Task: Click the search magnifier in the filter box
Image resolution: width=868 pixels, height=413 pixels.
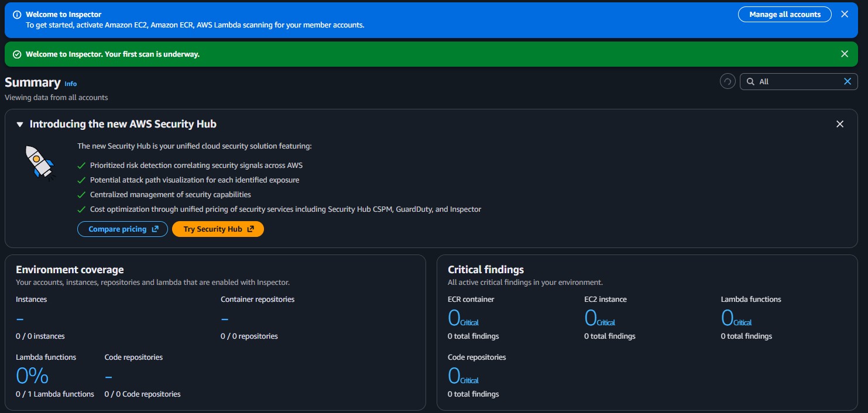Action: click(751, 81)
